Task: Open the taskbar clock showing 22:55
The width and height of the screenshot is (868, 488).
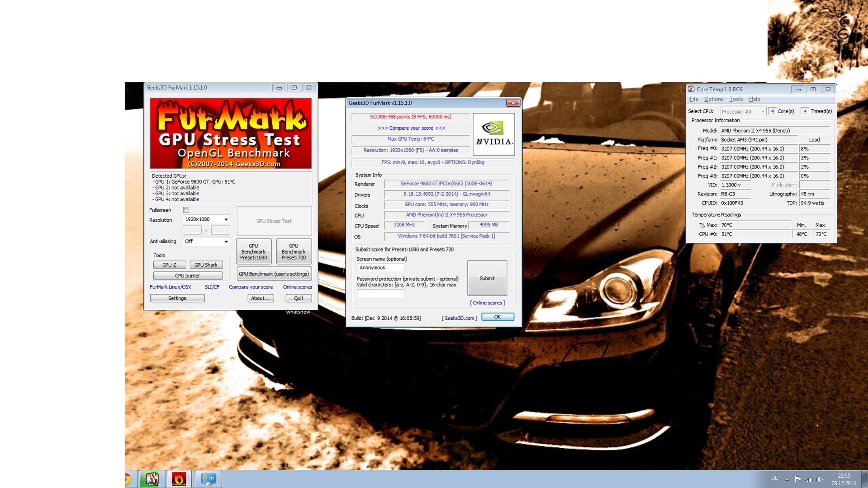Action: click(x=844, y=479)
